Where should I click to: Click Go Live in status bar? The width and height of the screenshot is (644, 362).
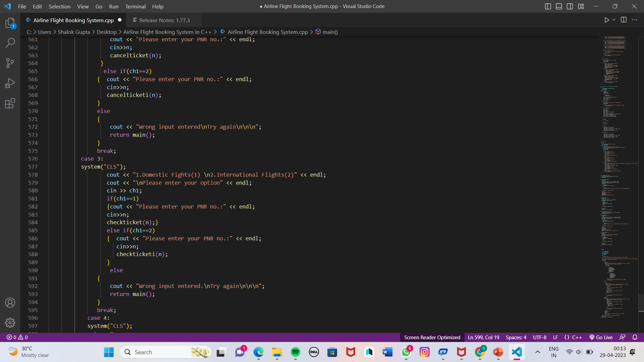coord(601,337)
